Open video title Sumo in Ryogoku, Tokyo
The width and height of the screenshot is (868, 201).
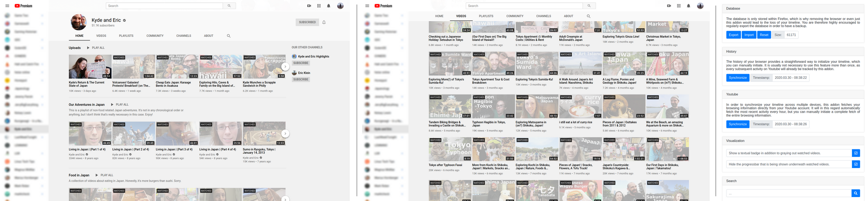coord(259,151)
